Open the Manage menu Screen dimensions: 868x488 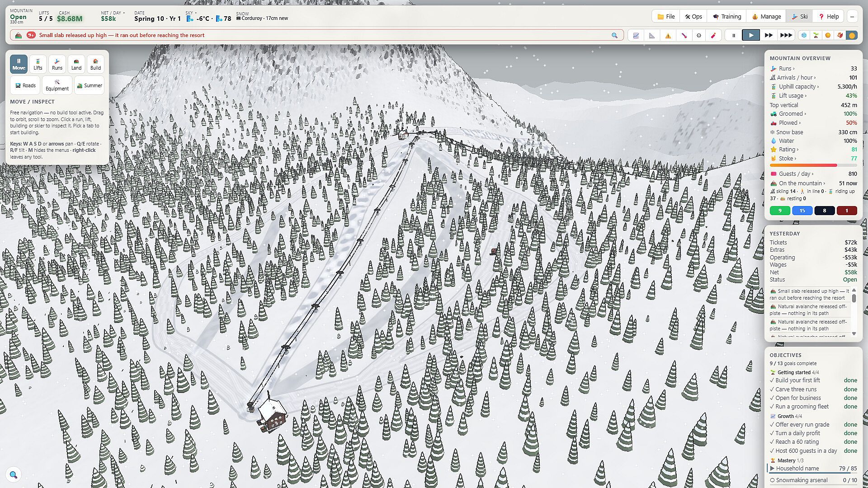click(766, 17)
